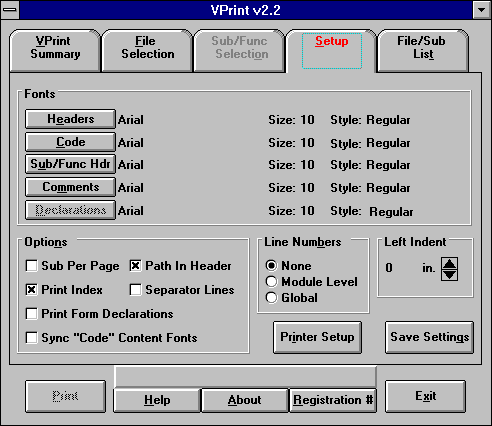Click Save Settings button

tap(429, 337)
